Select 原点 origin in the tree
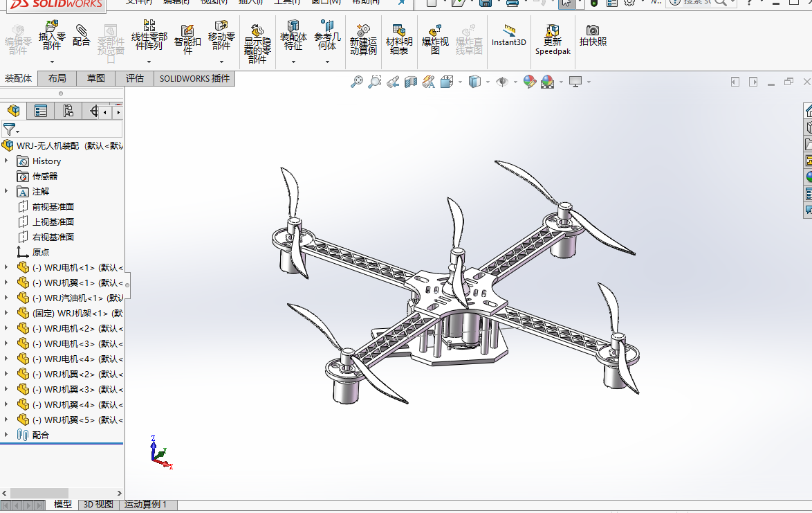 click(x=40, y=253)
